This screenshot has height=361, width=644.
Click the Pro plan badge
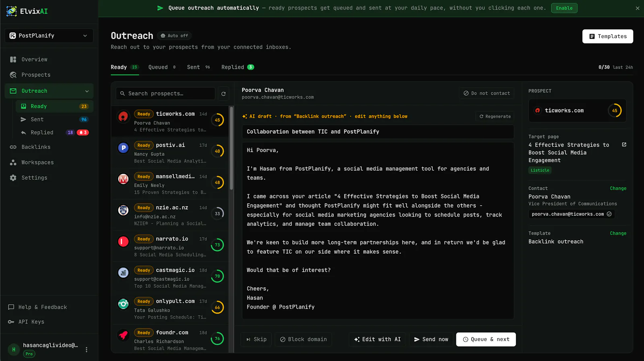[x=29, y=354]
